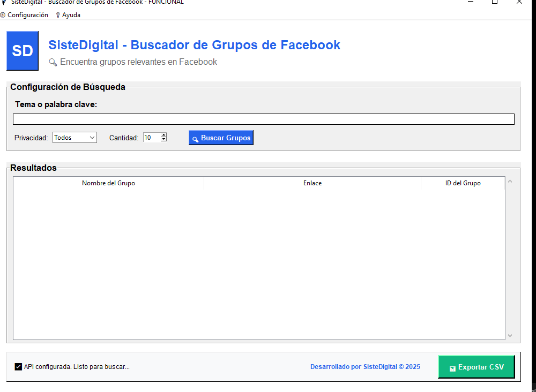Focus the Tema o palabra clave field
Viewport: 536px width, 392px height.
tap(264, 119)
